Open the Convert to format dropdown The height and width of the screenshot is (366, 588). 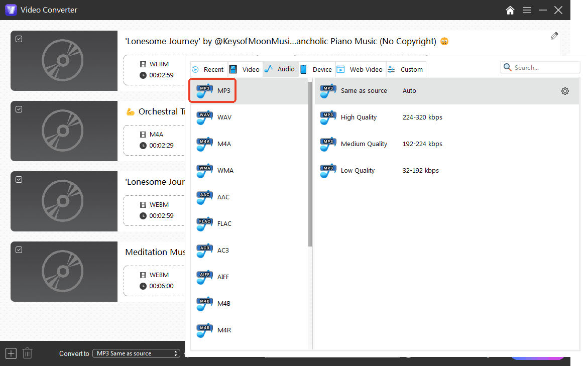pyautogui.click(x=136, y=353)
